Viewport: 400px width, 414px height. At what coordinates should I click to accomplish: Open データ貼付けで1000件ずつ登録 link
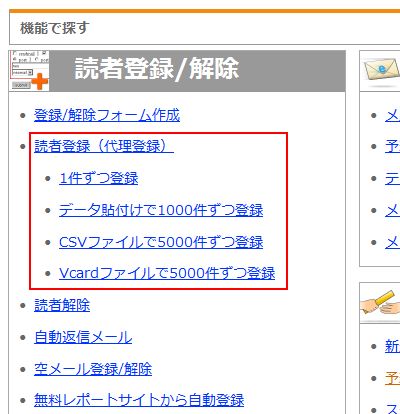pos(161,210)
